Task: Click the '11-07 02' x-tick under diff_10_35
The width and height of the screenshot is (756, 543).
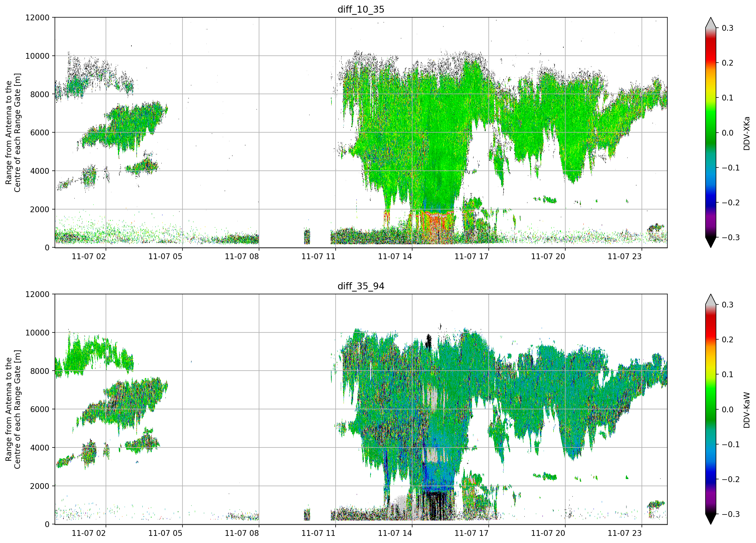Action: [89, 256]
